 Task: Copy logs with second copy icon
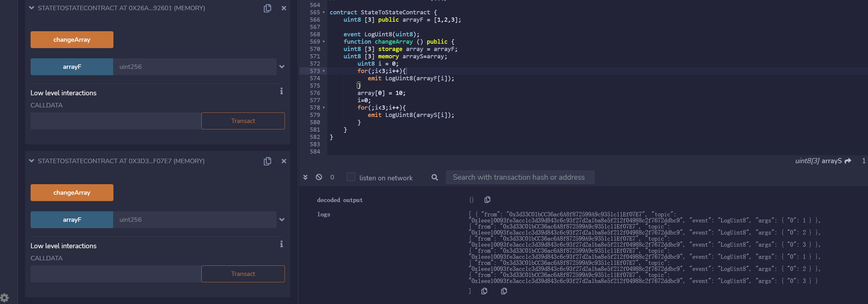504,291
